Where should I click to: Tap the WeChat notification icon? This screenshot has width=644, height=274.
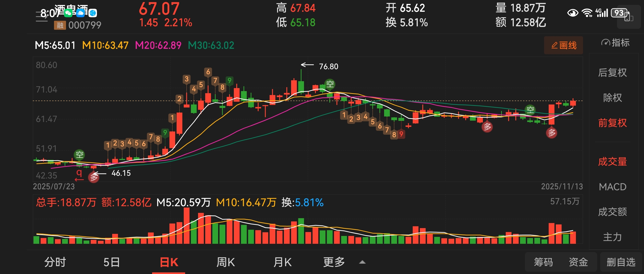(x=68, y=13)
